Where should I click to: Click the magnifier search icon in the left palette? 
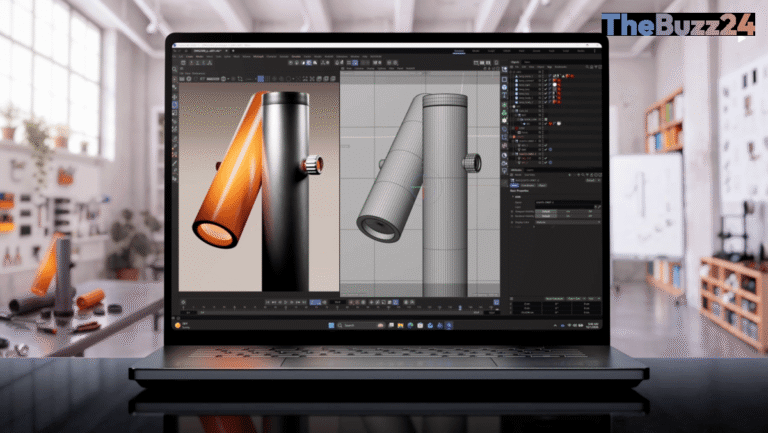pyautogui.click(x=174, y=70)
